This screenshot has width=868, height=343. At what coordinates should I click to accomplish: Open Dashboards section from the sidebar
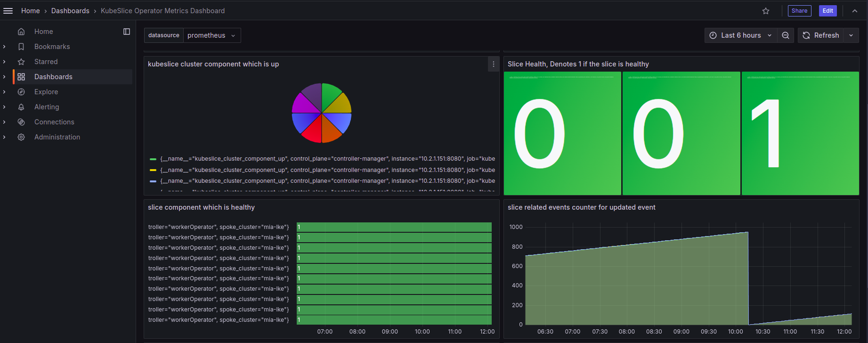(x=53, y=77)
